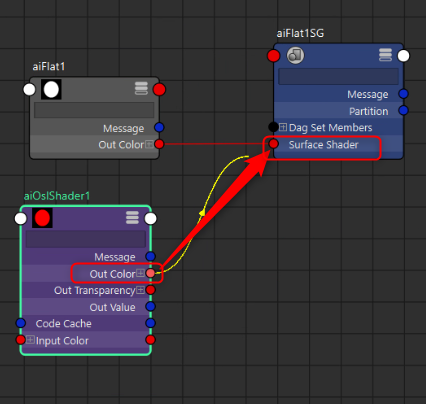Click Out Transparency attribute label
Viewport: 426px width, 404px height.
pyautogui.click(x=95, y=291)
